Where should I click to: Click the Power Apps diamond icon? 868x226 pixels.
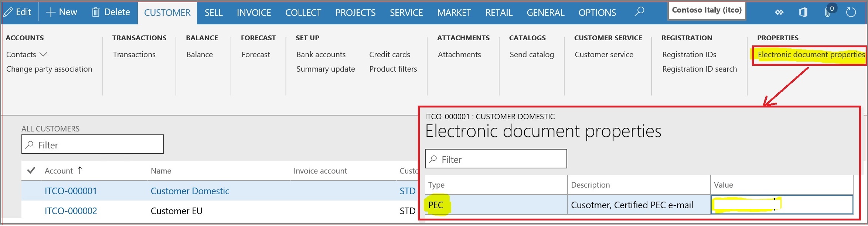[x=779, y=13]
